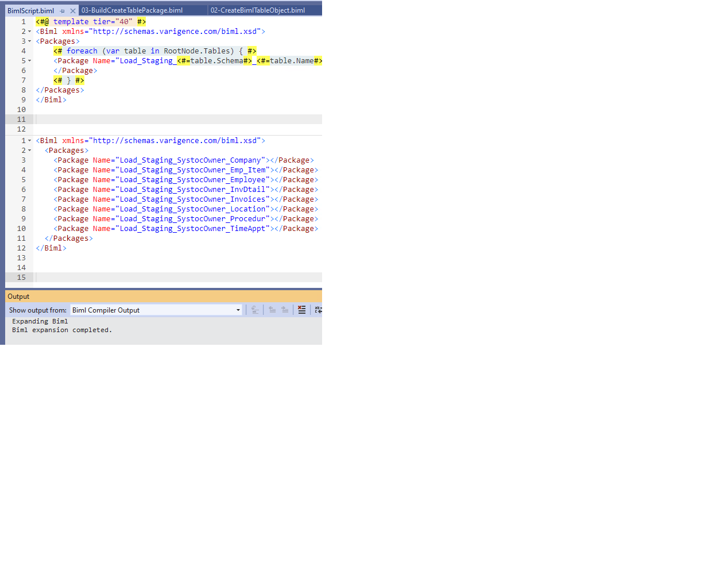Click the table.Name expression on line 5

click(289, 61)
